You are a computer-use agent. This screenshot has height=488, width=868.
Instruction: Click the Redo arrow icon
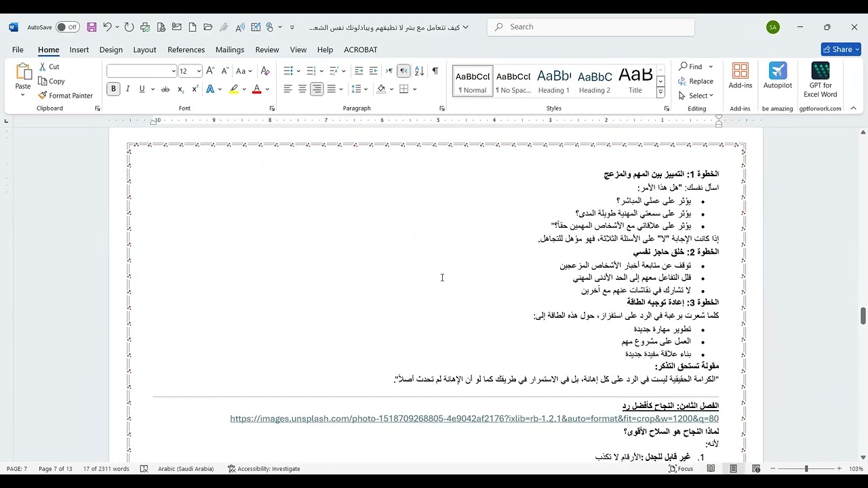[129, 27]
